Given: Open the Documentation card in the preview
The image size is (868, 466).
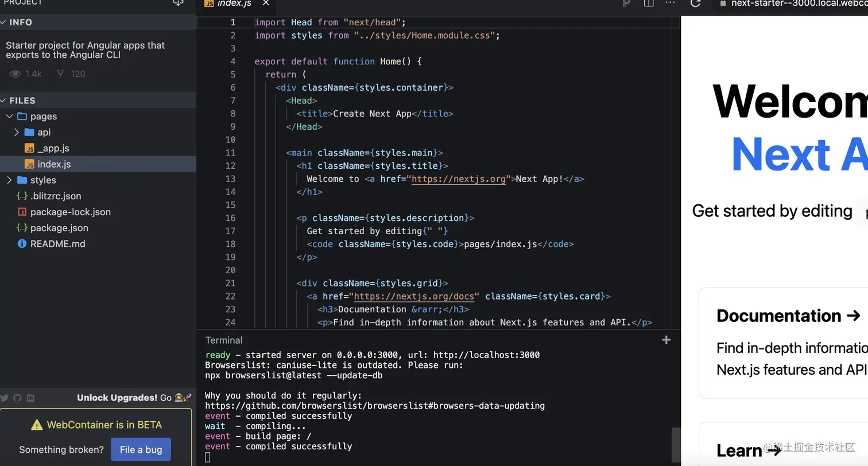Looking at the screenshot, I should click(783, 343).
